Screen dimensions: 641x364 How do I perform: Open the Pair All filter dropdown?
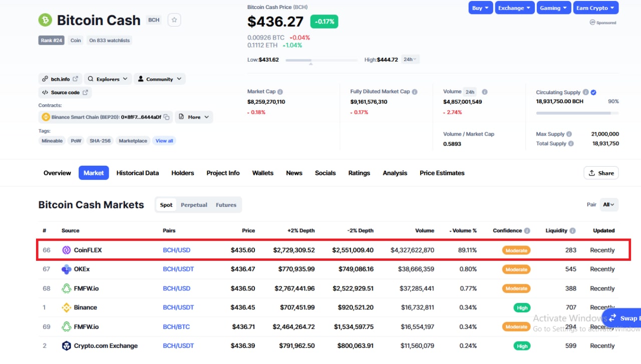pyautogui.click(x=609, y=204)
